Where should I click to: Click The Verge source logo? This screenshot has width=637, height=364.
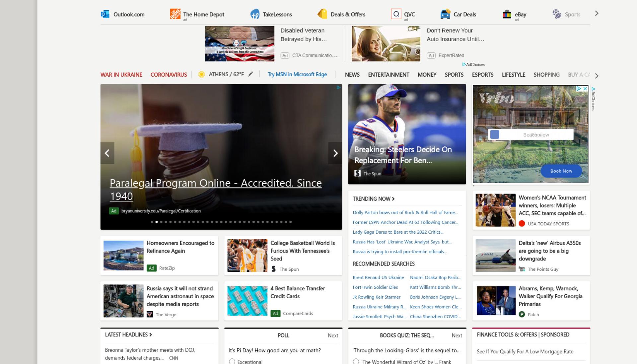pos(150,314)
